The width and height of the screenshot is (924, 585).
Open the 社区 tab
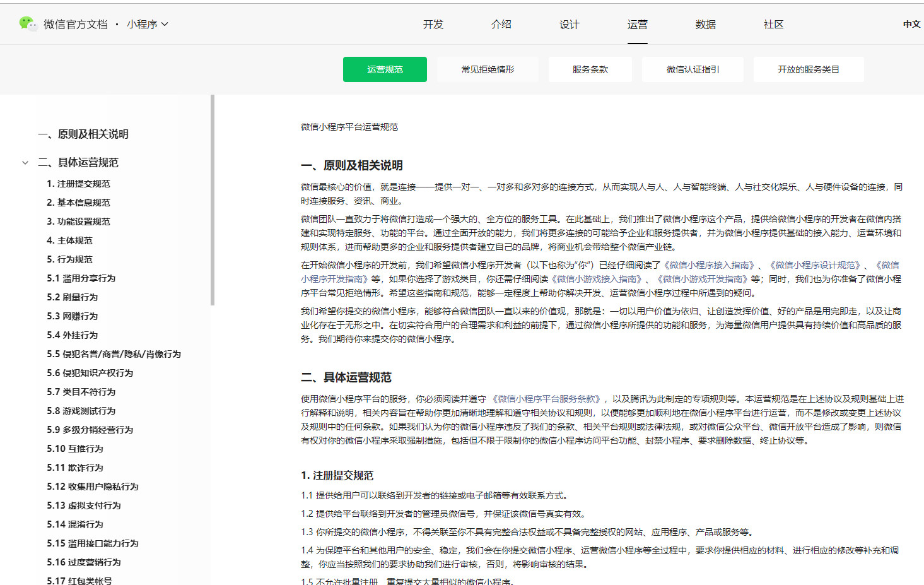[x=774, y=24]
